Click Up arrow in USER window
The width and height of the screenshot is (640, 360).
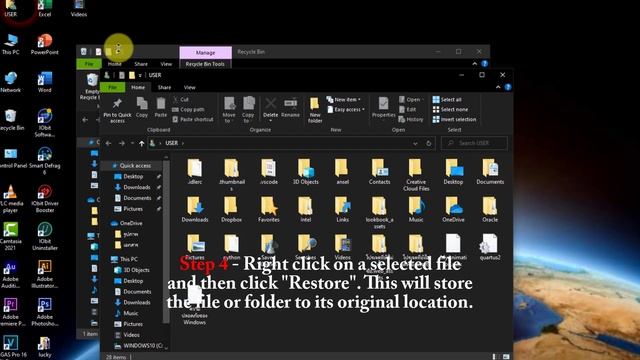(x=142, y=143)
